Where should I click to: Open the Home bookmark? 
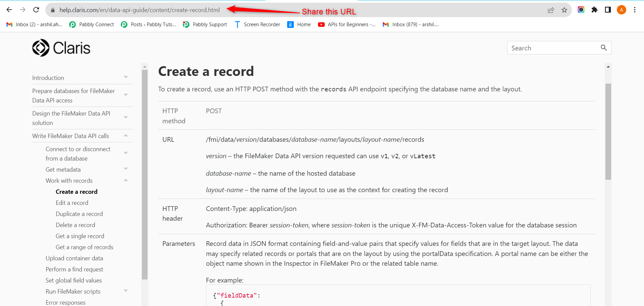pos(299,25)
